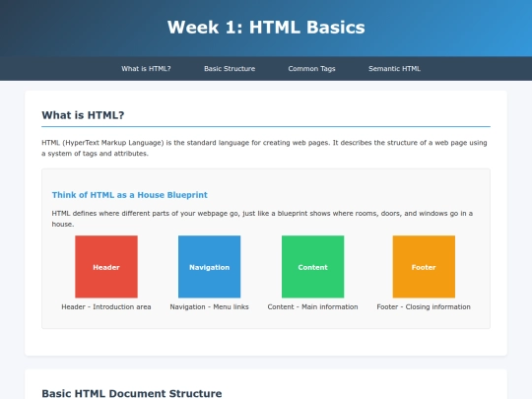Click the Navigation - Menu links caption

(x=209, y=306)
